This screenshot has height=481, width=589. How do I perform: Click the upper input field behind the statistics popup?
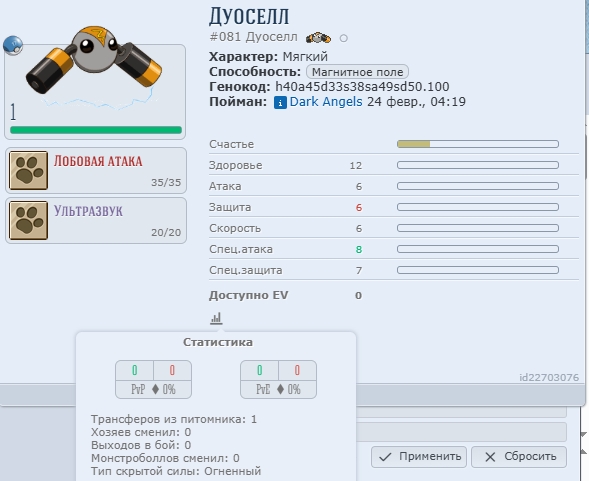click(x=461, y=412)
